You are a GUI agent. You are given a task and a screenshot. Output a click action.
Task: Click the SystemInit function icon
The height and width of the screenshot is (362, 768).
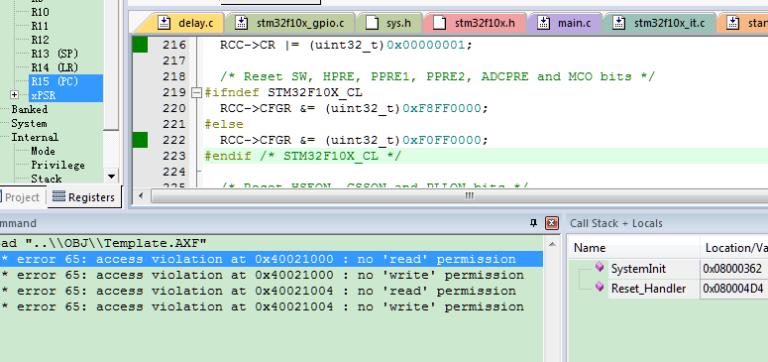[x=600, y=267]
